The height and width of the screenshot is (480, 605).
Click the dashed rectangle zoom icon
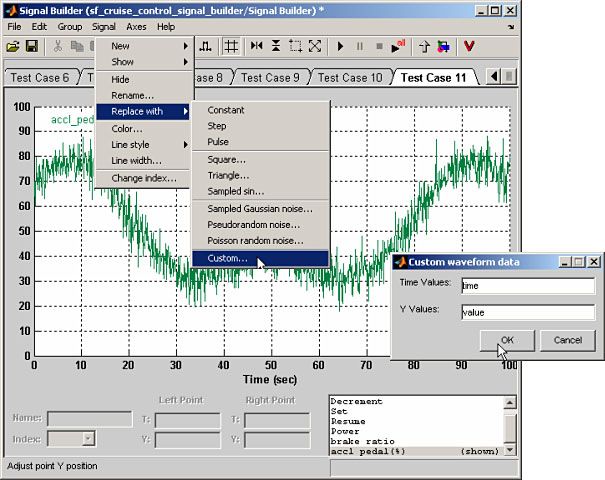pyautogui.click(x=295, y=47)
